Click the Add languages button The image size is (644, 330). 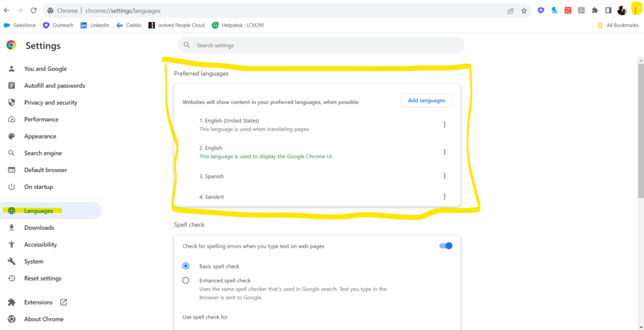click(426, 100)
